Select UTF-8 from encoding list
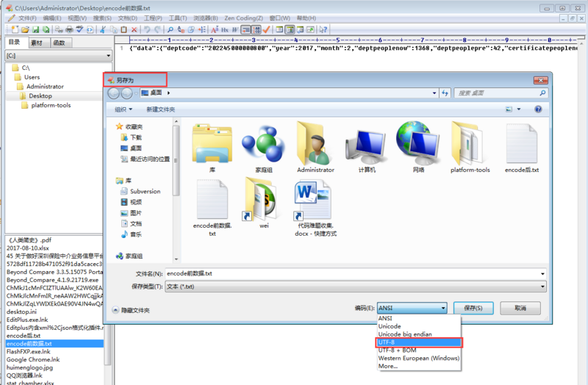Viewport: 588px width, 385px height. coord(419,342)
